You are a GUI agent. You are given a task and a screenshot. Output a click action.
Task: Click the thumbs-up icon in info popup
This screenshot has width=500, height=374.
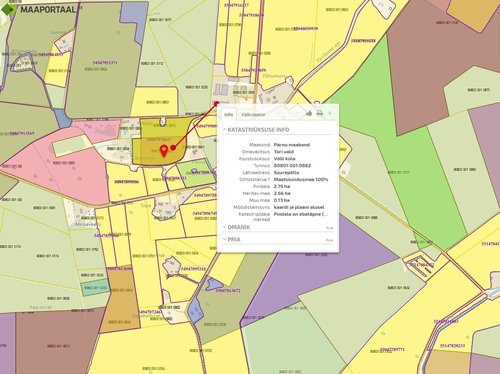coord(309,114)
